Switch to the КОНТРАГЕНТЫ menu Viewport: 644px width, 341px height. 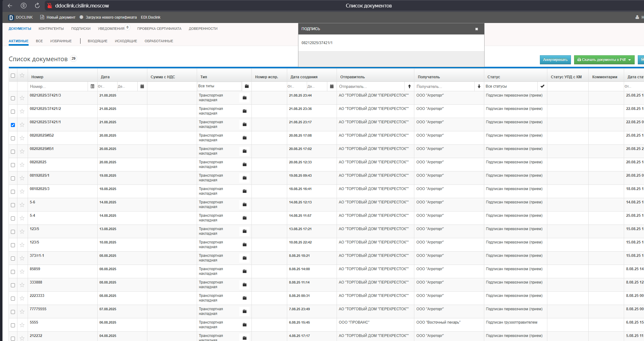(51, 29)
